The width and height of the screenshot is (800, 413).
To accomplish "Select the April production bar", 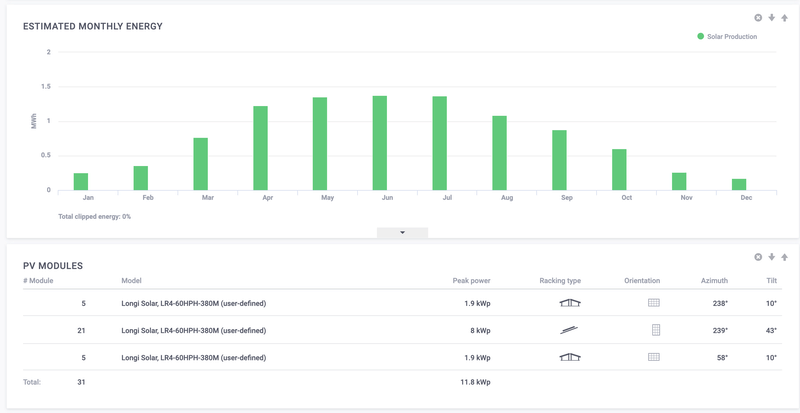I will [x=260, y=148].
